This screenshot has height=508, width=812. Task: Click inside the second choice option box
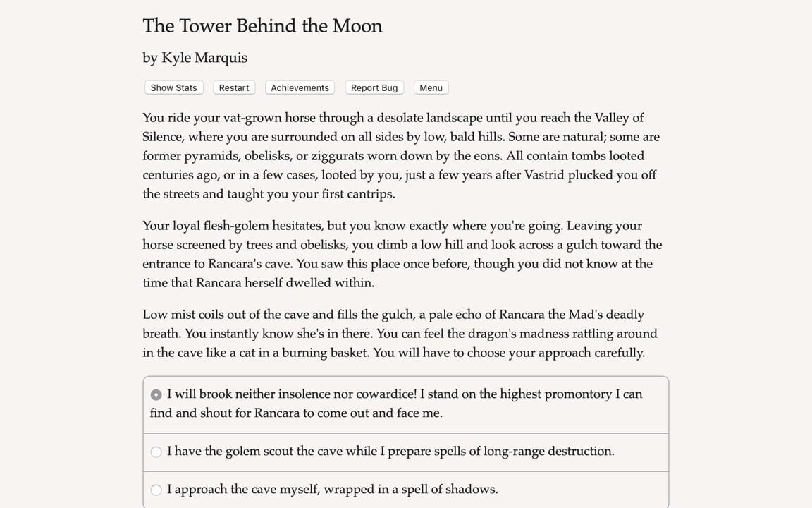[x=405, y=452]
